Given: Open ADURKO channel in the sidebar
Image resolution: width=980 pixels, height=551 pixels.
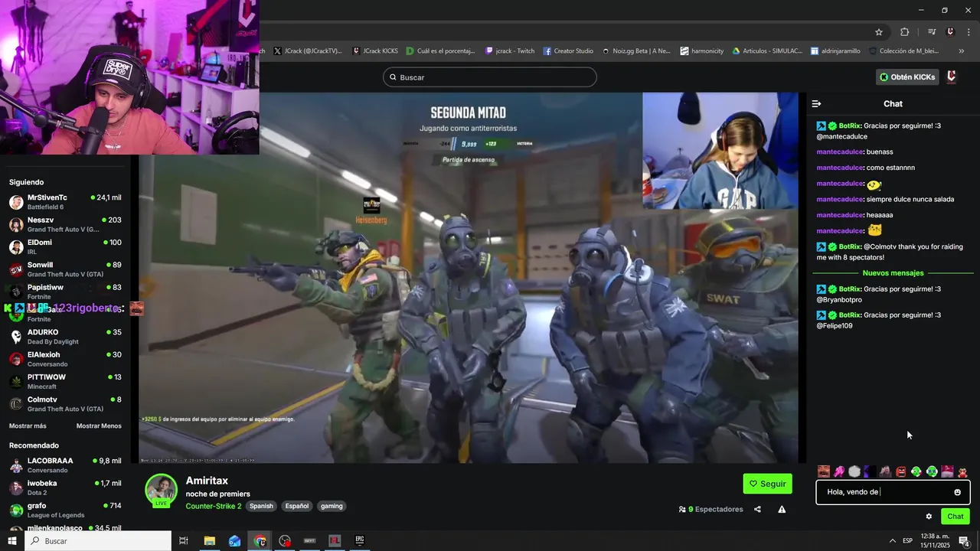Looking at the screenshot, I should point(65,337).
